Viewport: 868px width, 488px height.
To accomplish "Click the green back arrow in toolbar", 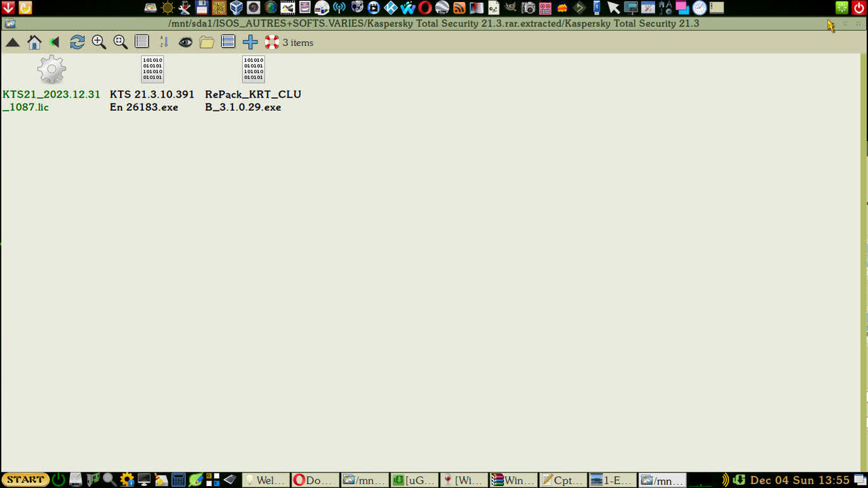I will (55, 43).
